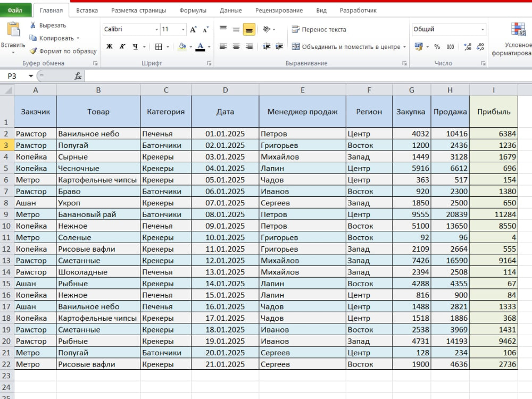The image size is (532, 399).
Task: Click the increase indent icon
Action: pos(279,46)
